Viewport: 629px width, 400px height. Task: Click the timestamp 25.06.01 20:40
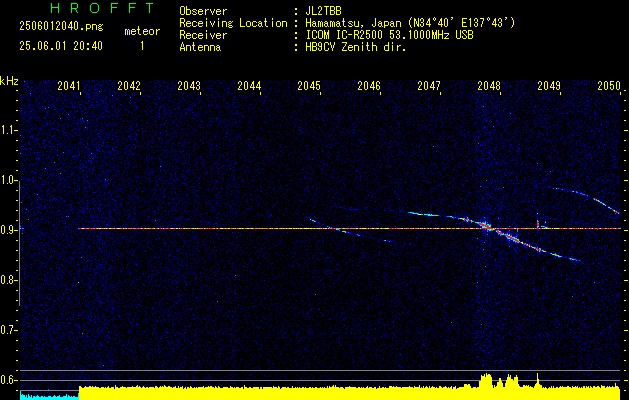point(61,46)
